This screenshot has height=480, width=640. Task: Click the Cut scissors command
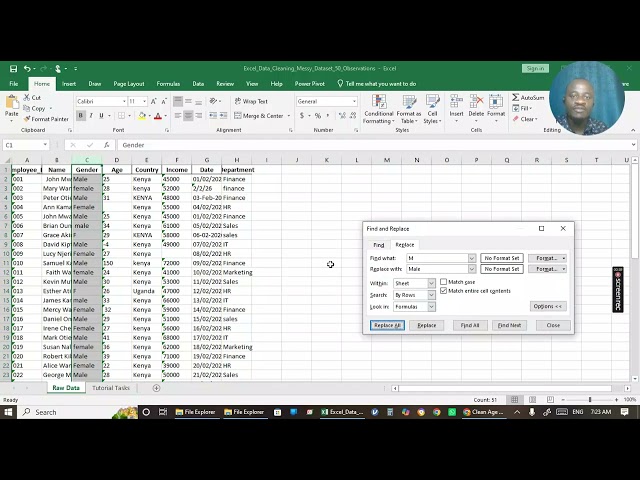(x=32, y=98)
